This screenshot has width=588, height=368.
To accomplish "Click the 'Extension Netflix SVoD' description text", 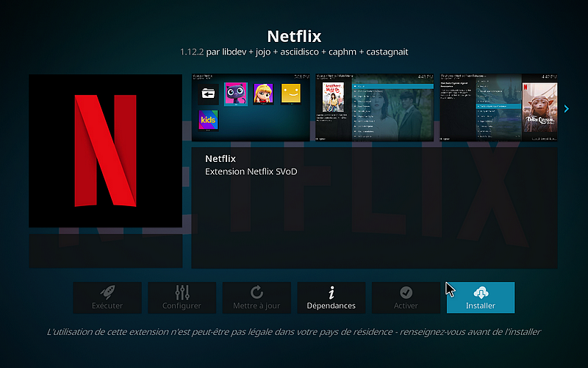I will [251, 171].
